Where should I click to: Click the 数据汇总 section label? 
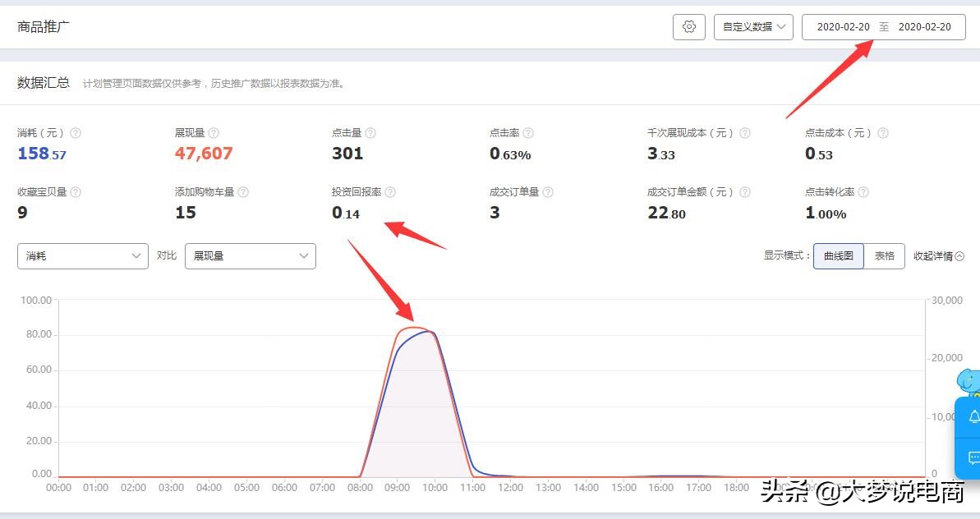click(x=44, y=82)
